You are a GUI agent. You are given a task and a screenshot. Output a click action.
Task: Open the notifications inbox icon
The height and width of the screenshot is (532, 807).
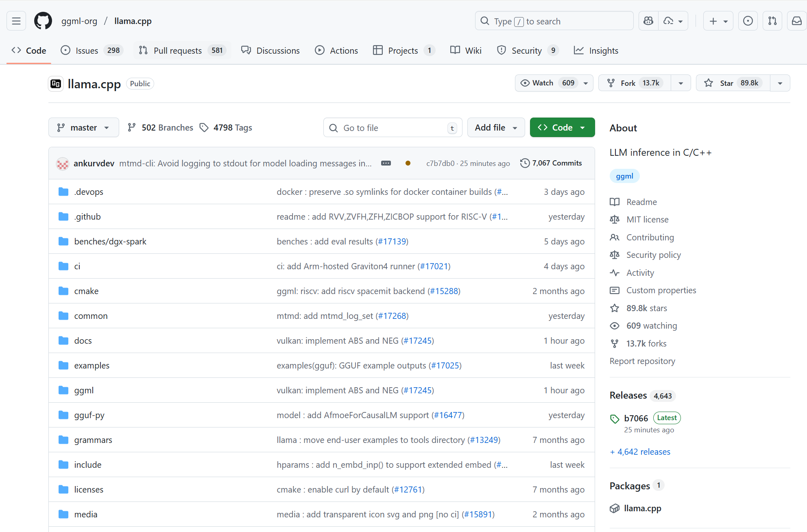coord(796,21)
